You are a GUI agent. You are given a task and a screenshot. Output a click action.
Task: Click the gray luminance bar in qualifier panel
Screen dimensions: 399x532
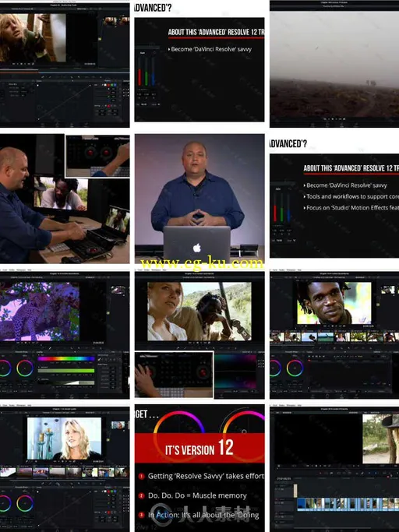tap(66, 382)
